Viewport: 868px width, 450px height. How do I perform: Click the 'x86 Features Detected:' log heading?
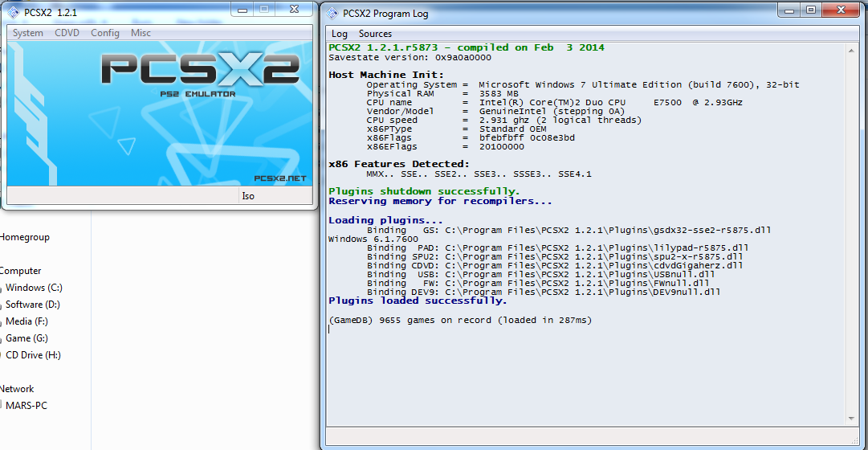tap(399, 164)
